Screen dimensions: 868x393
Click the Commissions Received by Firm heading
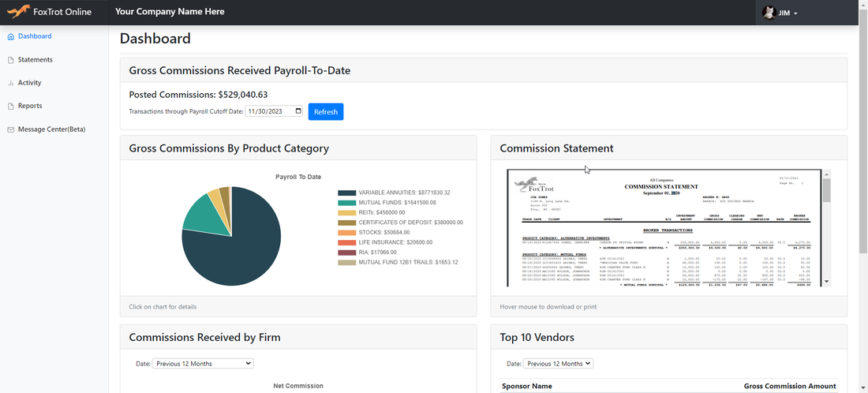tap(205, 337)
